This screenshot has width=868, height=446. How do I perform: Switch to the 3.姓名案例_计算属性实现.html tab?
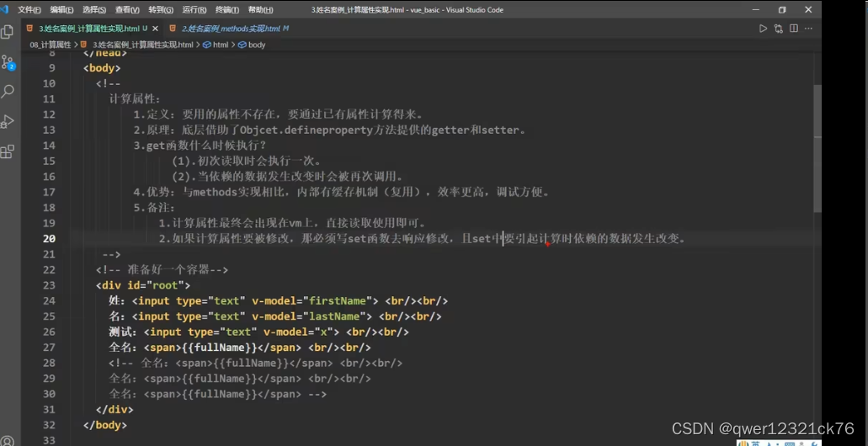[92, 29]
